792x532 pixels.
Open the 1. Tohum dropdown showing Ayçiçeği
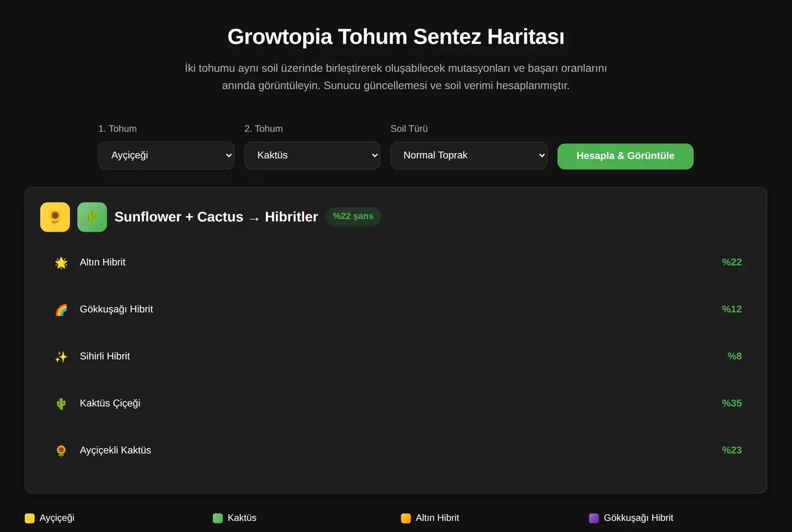pyautogui.click(x=166, y=156)
